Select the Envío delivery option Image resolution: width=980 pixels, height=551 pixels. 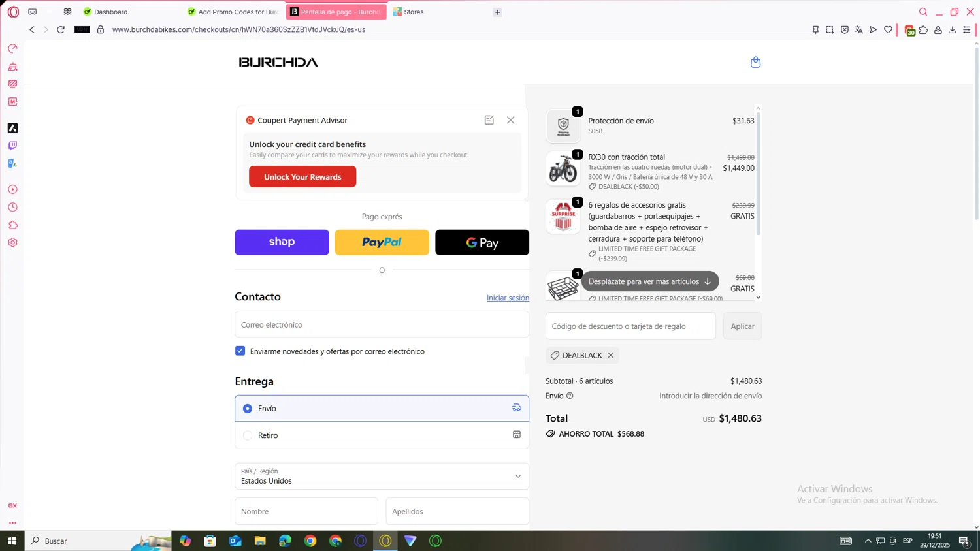[382, 409]
